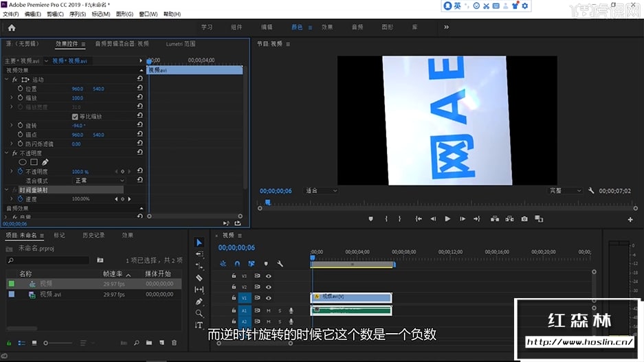The height and width of the screenshot is (362, 644).
Task: Toggle animation stopwatch for 缩放
Action: 20,98
